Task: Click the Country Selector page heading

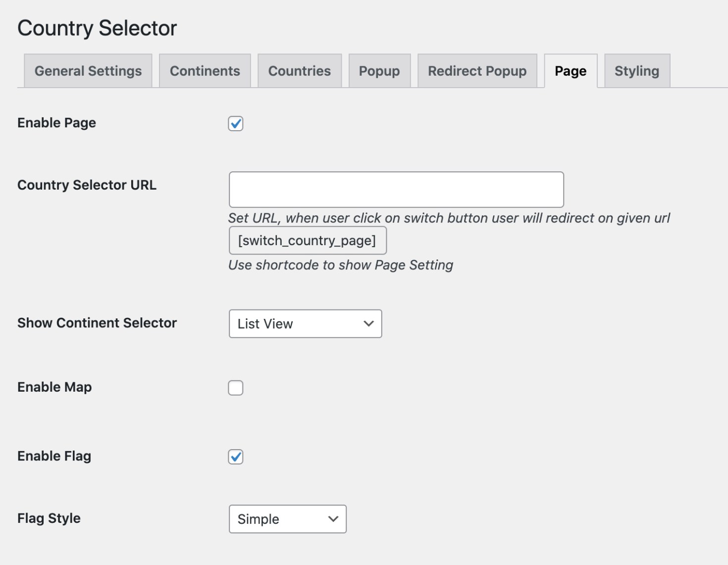Action: tap(97, 28)
